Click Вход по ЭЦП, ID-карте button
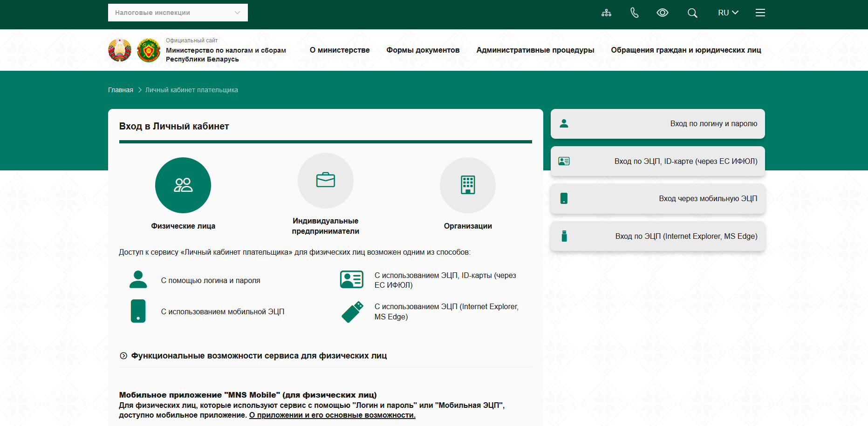 point(657,162)
